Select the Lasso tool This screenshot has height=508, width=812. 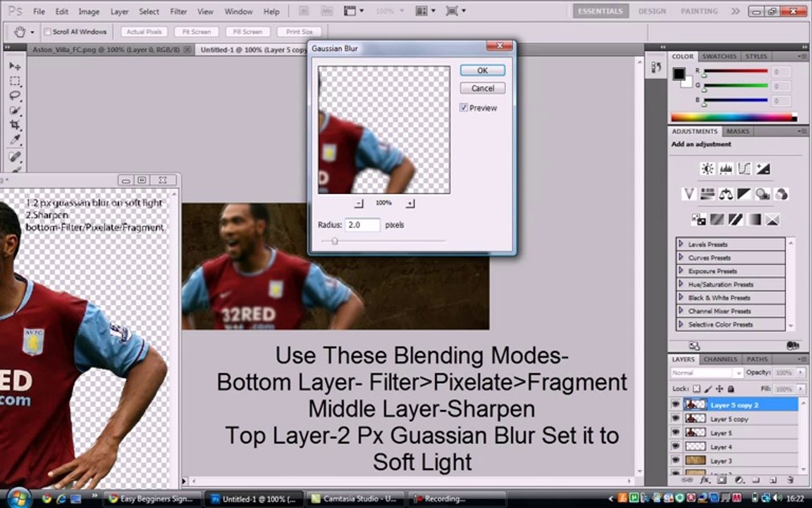(x=15, y=95)
